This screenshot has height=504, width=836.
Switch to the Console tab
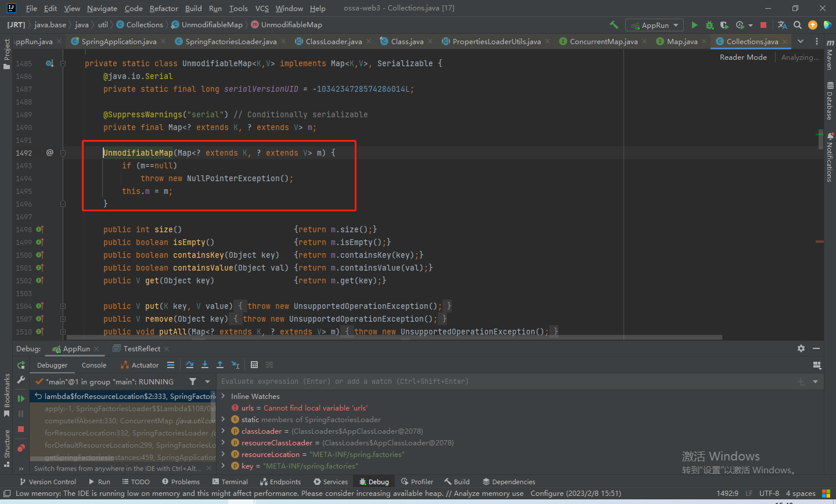94,365
